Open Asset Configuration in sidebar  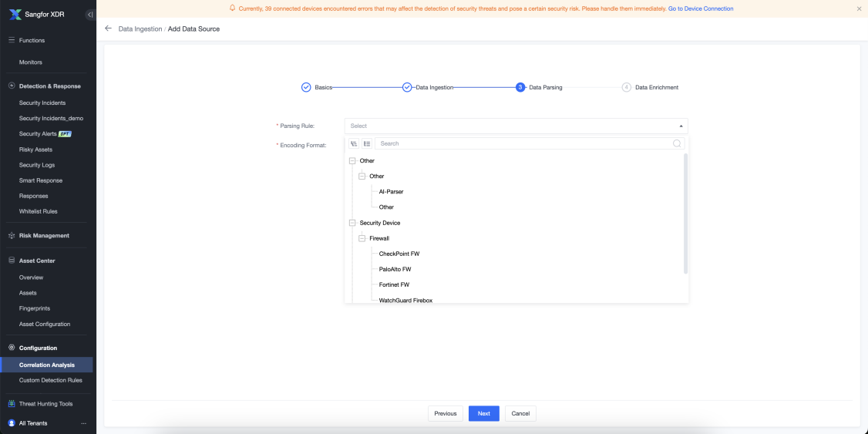click(44, 324)
